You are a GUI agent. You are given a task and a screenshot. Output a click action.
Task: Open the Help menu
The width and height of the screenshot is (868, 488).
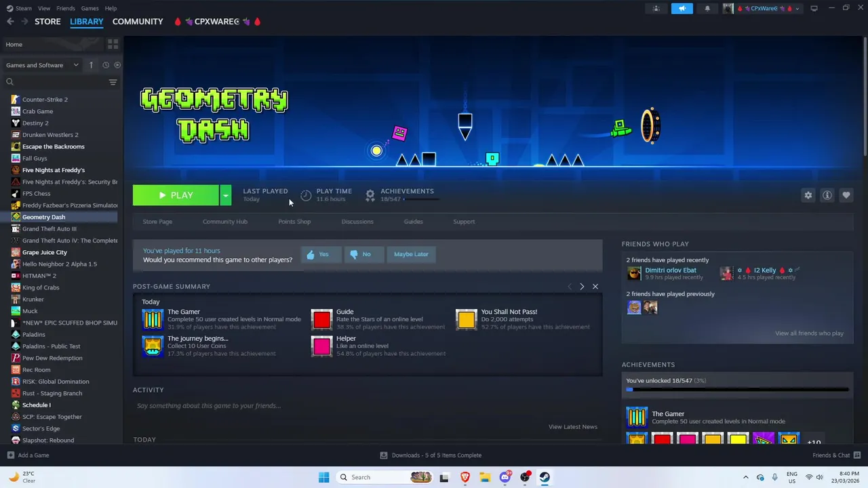[x=111, y=8]
